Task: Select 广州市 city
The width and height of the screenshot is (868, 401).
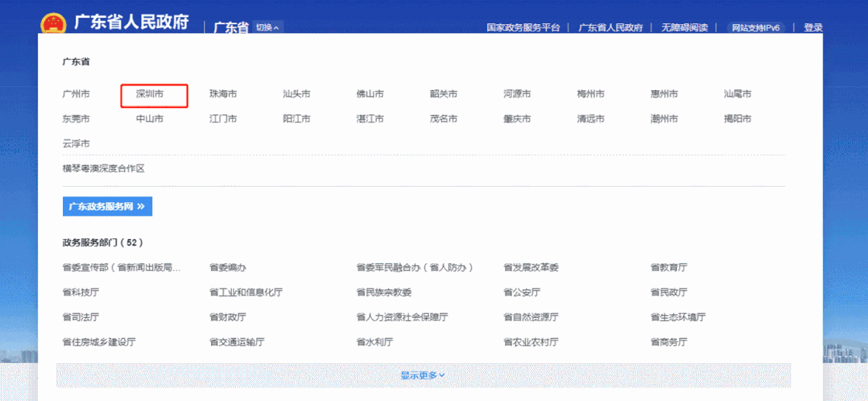Action: [x=76, y=94]
